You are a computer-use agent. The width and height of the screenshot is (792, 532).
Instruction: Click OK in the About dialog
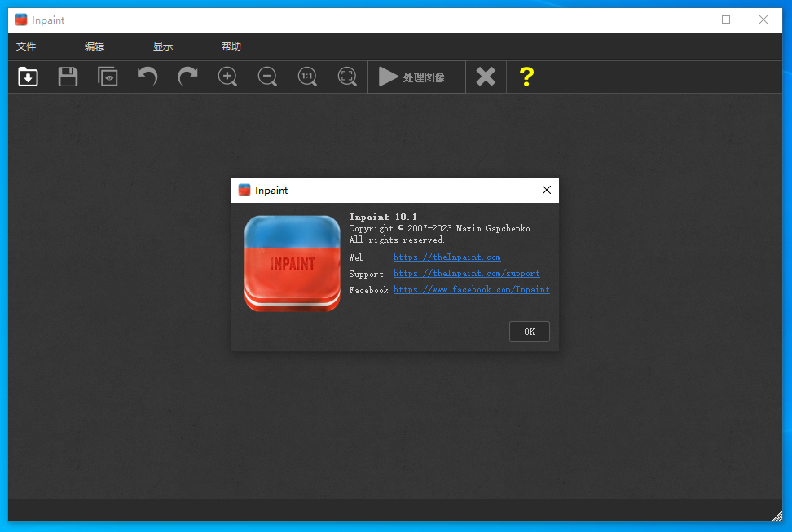coord(529,332)
